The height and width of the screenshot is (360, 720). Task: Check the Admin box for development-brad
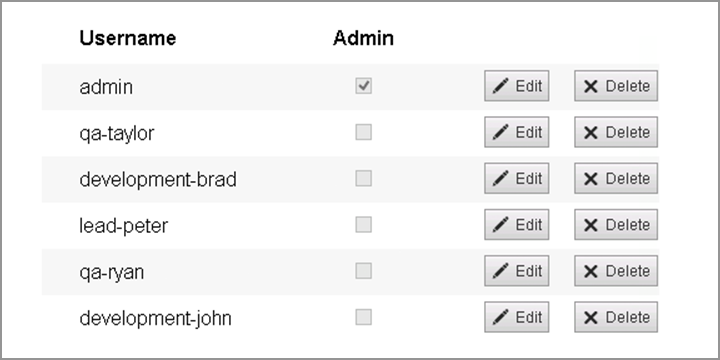point(363,178)
